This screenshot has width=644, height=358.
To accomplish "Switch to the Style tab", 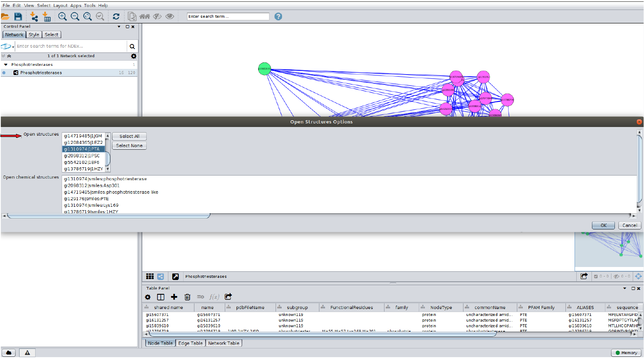I will 34,35.
